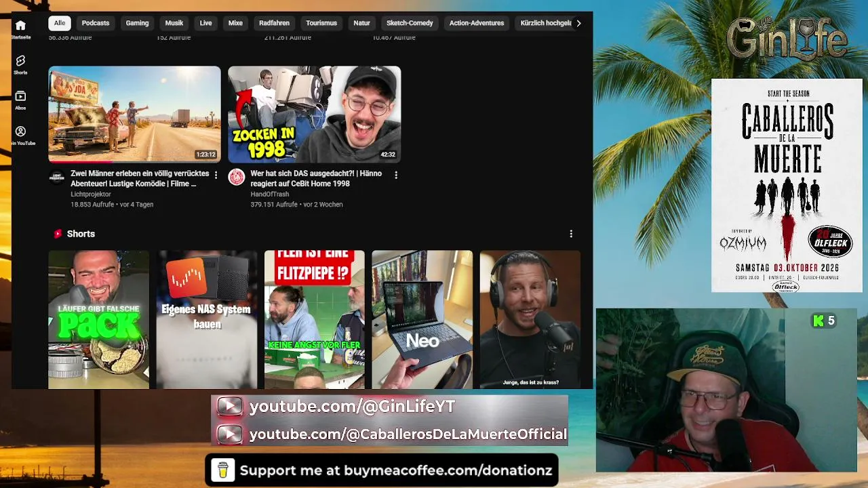
Task: Filter videos by Natur
Action: [x=361, y=23]
